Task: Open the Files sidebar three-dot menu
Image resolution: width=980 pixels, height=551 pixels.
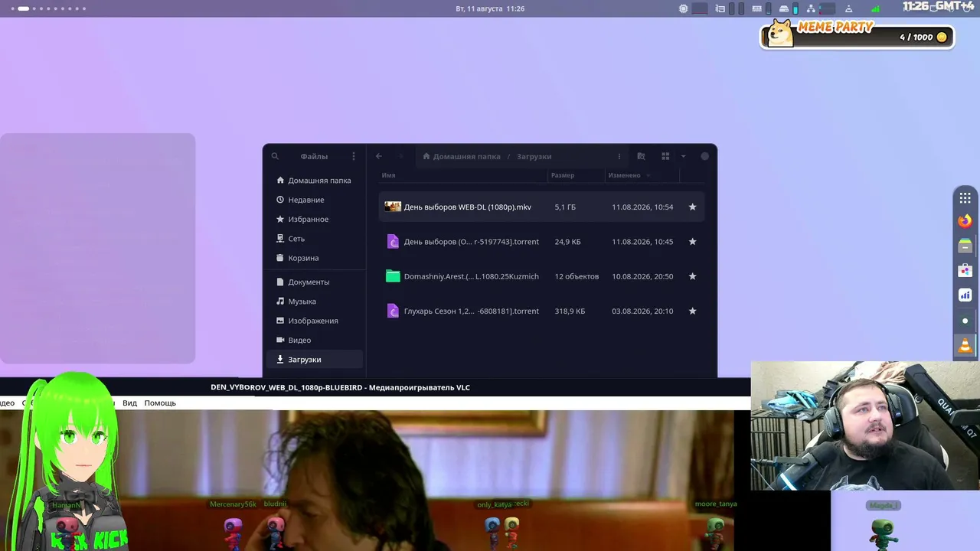Action: (354, 156)
